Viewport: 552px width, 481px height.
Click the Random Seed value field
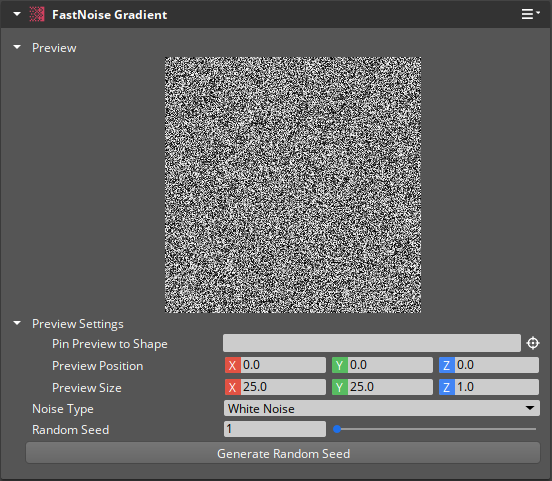(275, 429)
